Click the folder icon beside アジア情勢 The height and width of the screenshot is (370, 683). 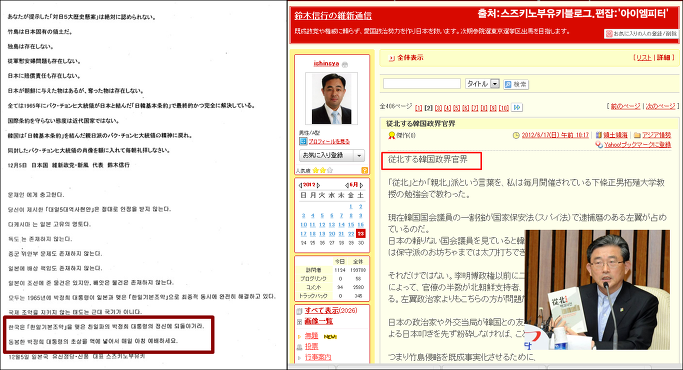point(637,135)
